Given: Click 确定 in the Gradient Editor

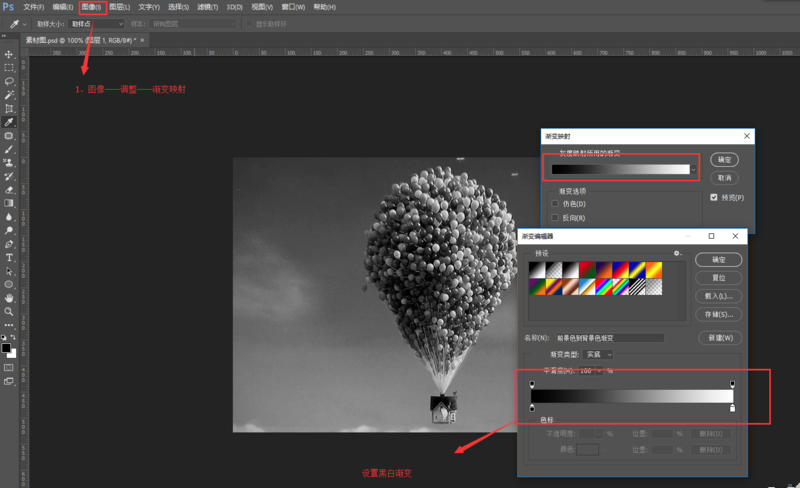Looking at the screenshot, I should pyautogui.click(x=718, y=260).
